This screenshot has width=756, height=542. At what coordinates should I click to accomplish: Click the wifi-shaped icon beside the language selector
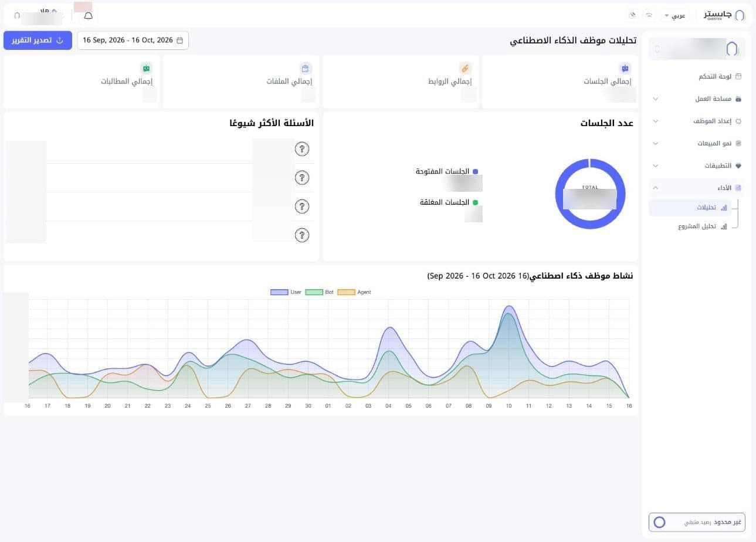click(649, 15)
